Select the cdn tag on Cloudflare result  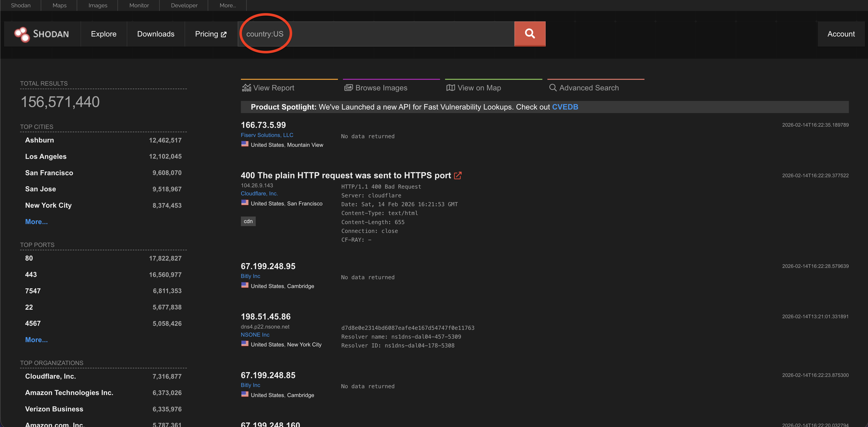pyautogui.click(x=248, y=221)
